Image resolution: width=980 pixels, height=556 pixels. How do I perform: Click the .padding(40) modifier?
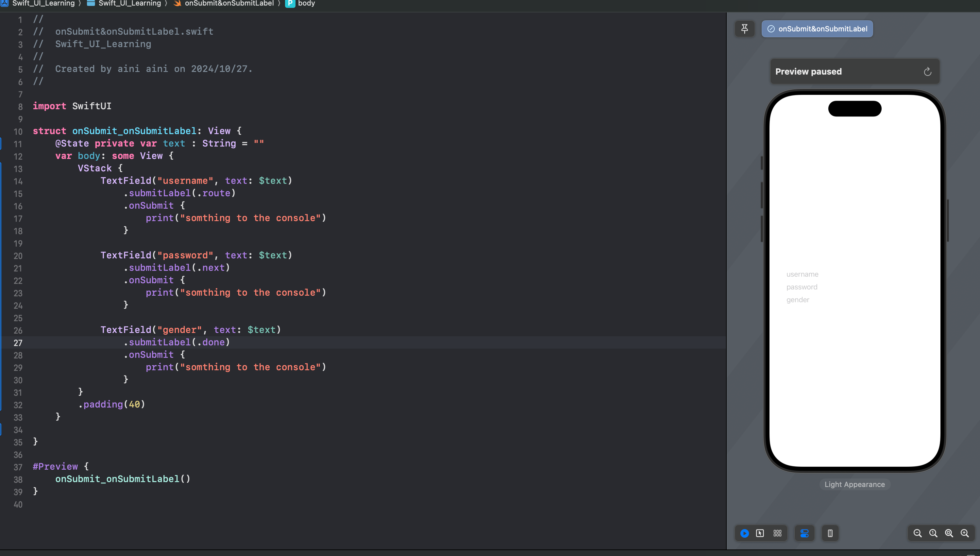(x=112, y=404)
